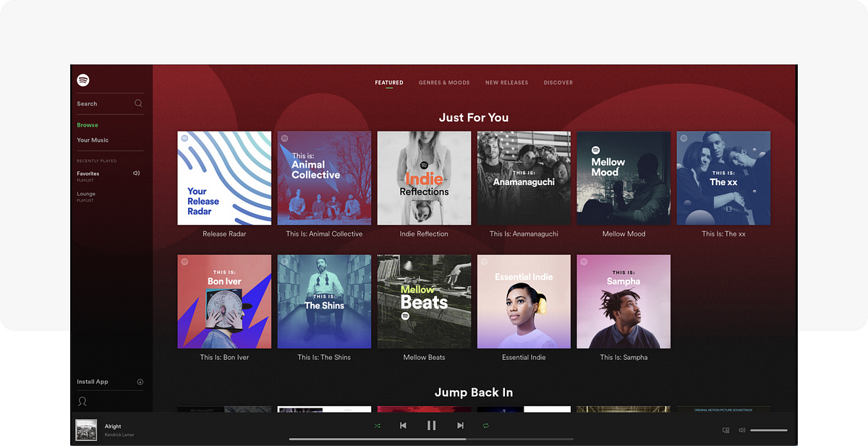Click now playing album art thumbnail
This screenshot has height=446, width=868.
pos(87,430)
